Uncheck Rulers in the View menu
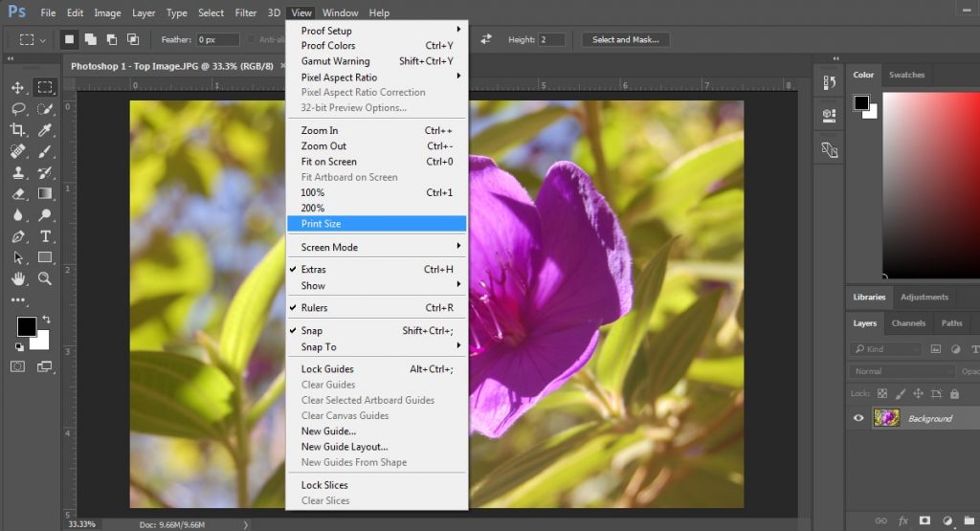This screenshot has width=980, height=531. (x=314, y=308)
